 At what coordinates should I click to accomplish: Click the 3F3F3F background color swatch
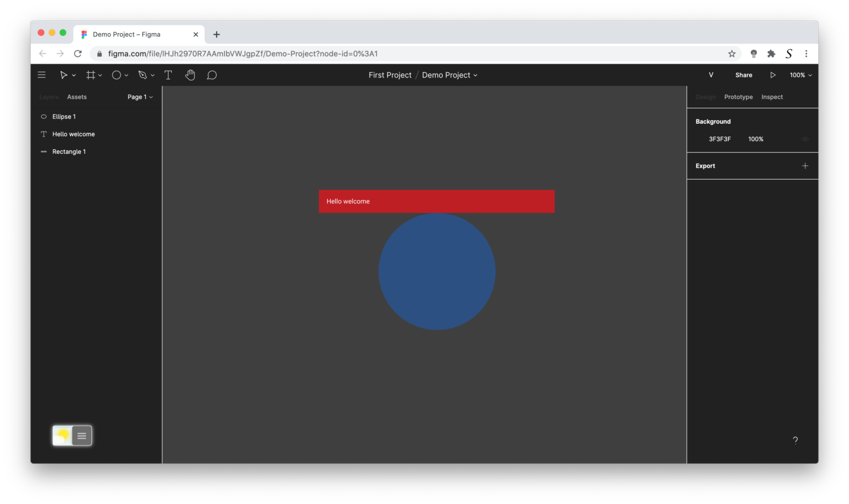coord(701,139)
